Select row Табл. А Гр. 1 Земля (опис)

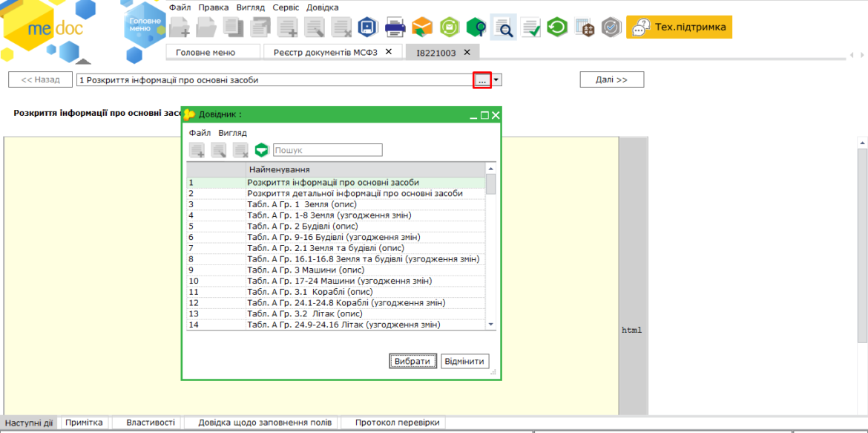336,204
